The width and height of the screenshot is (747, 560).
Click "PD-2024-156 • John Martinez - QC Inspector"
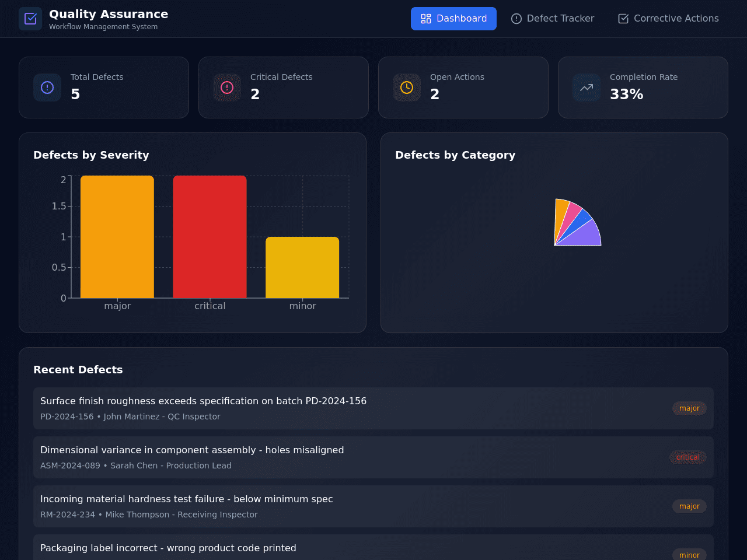(130, 416)
